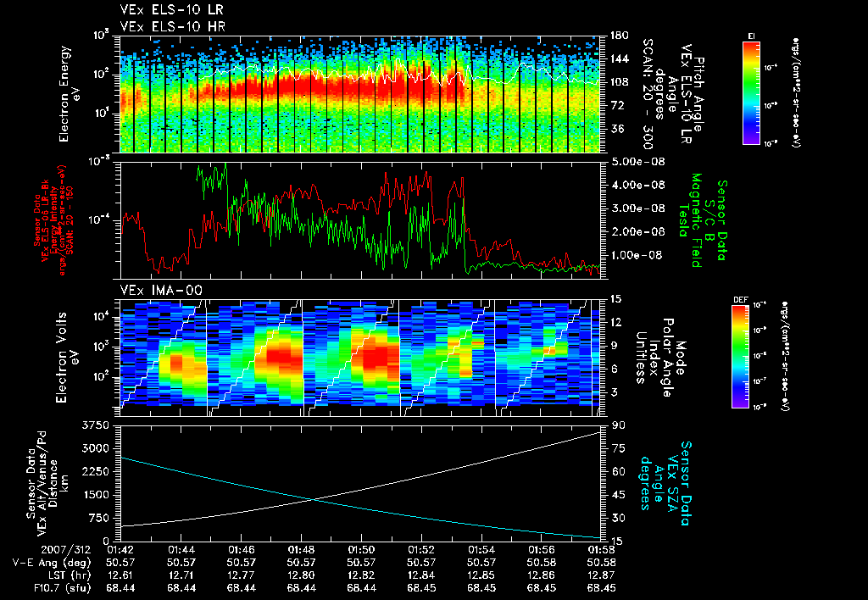The width and height of the screenshot is (868, 600).
Task: Select the 'VEx ELS-10 LR' title text
Action: coord(171,9)
